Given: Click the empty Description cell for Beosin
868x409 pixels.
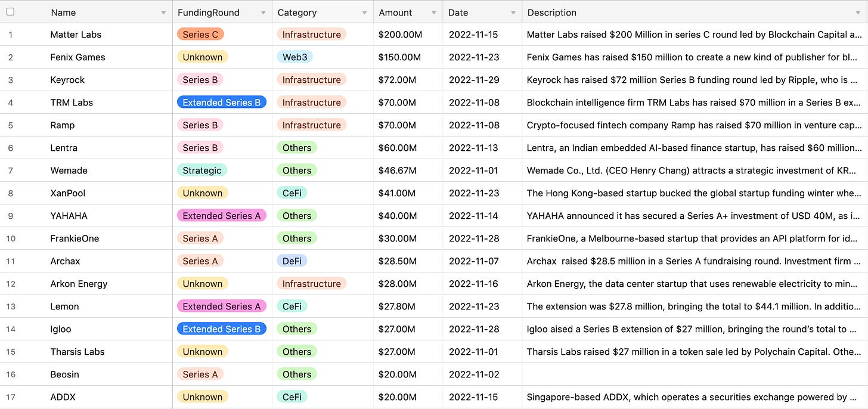Looking at the screenshot, I should [x=695, y=374].
